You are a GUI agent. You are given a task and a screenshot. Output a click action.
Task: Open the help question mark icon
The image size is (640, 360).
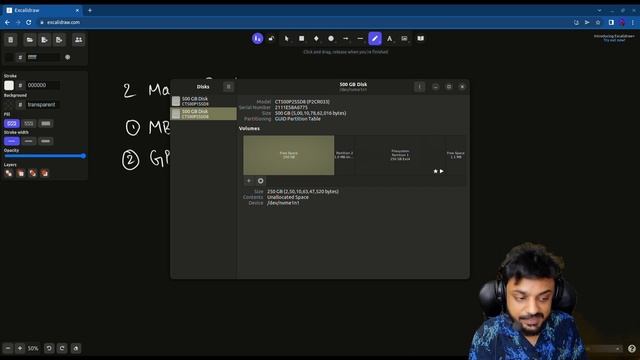(632, 348)
